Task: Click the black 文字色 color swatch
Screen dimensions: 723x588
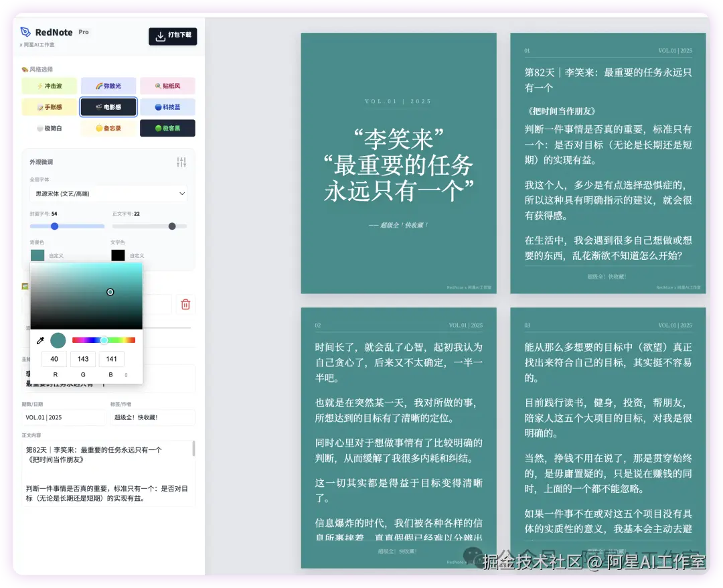Action: point(116,255)
